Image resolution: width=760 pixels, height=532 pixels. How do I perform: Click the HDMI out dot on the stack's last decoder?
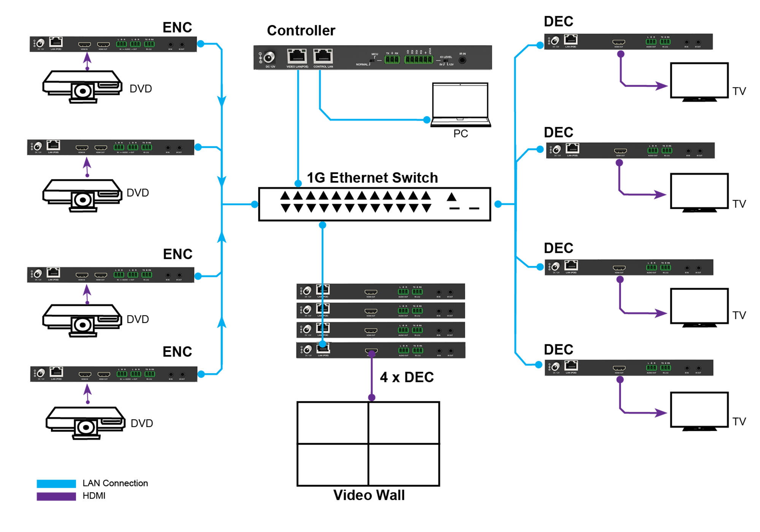(372, 354)
